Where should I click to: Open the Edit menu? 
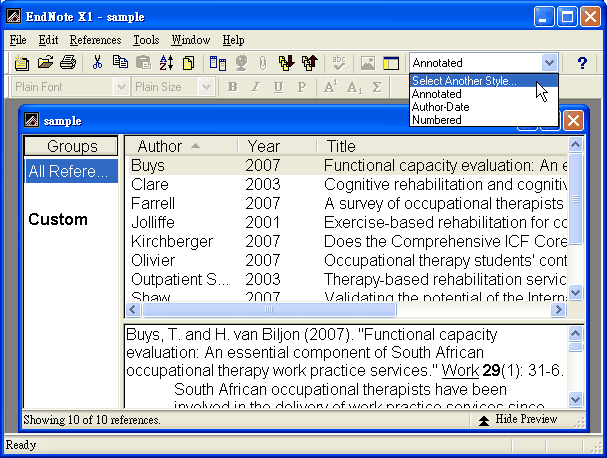48,40
